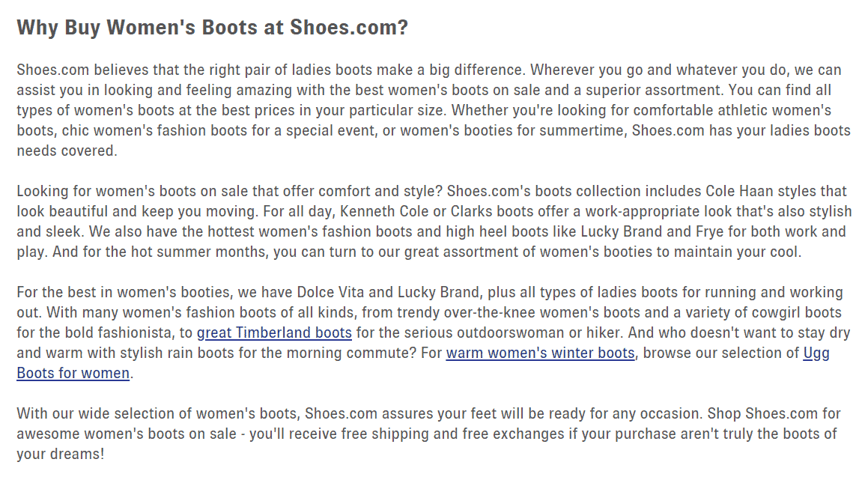Click the phrase needs covered in first paragraph
The width and height of the screenshot is (868, 477).
pos(67,151)
